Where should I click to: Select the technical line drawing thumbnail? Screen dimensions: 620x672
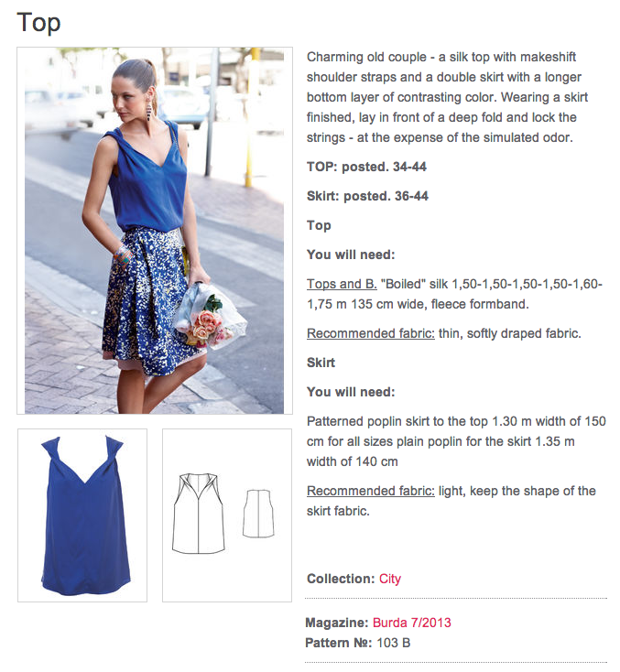point(227,515)
